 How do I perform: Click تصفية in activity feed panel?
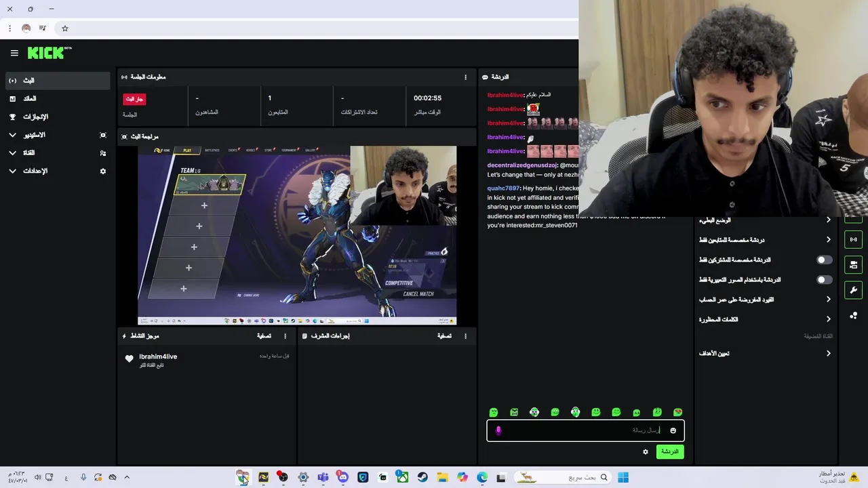tap(264, 336)
